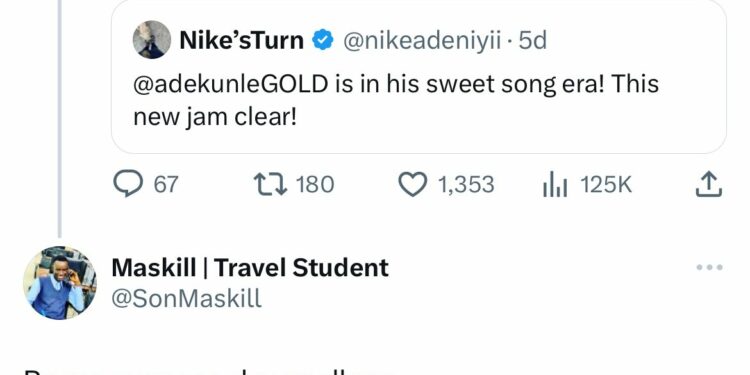The width and height of the screenshot is (750, 375).
Task: Open Nike'sTurn small profile avatar
Action: coord(152,40)
